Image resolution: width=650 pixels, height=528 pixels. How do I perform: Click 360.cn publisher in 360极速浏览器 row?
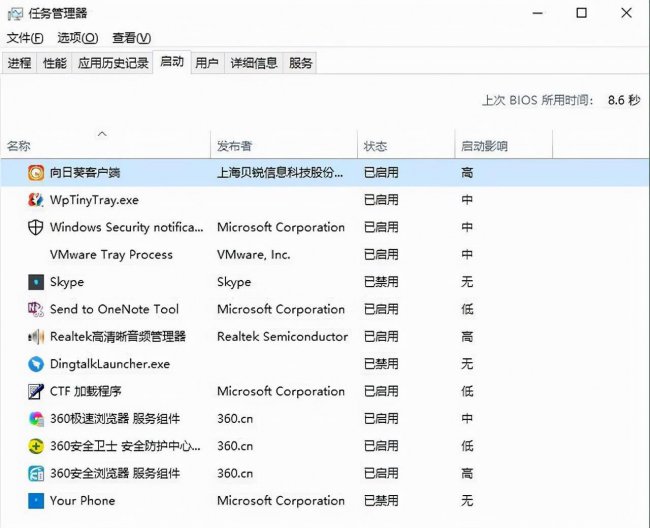[x=235, y=419]
